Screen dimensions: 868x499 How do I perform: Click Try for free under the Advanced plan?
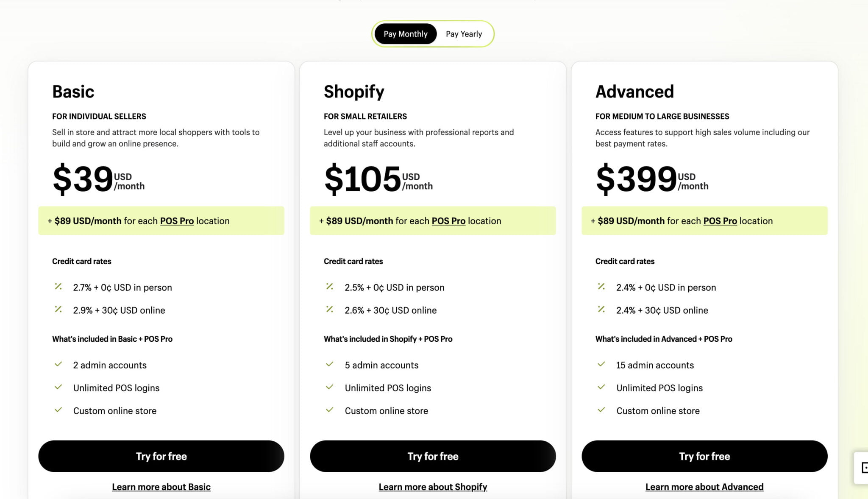[x=704, y=456]
